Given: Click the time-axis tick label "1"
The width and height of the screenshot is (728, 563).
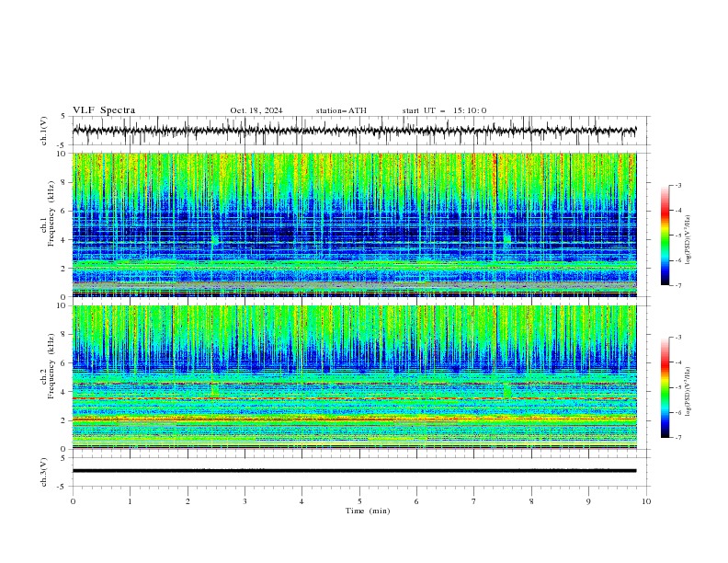Looking at the screenshot, I should tap(130, 501).
